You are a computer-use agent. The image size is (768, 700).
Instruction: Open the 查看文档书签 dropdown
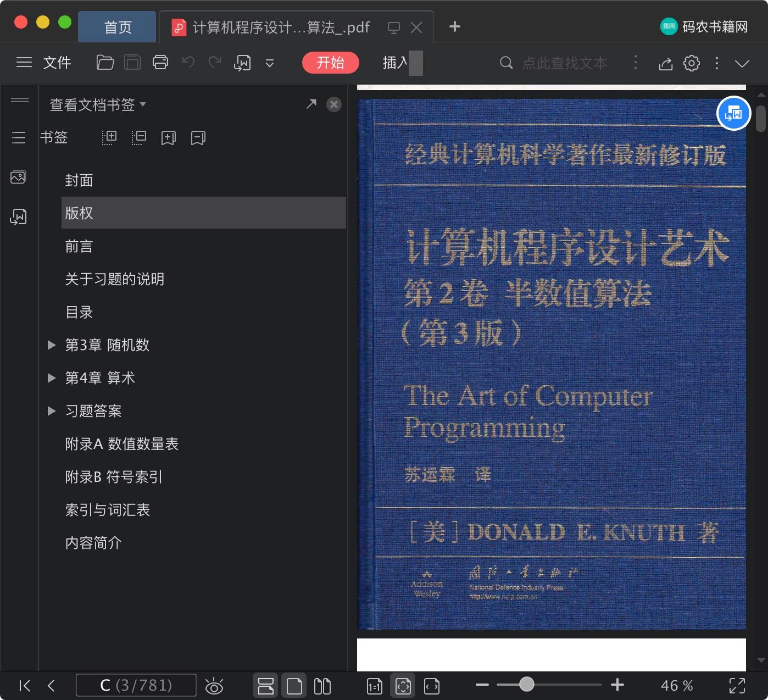[98, 104]
